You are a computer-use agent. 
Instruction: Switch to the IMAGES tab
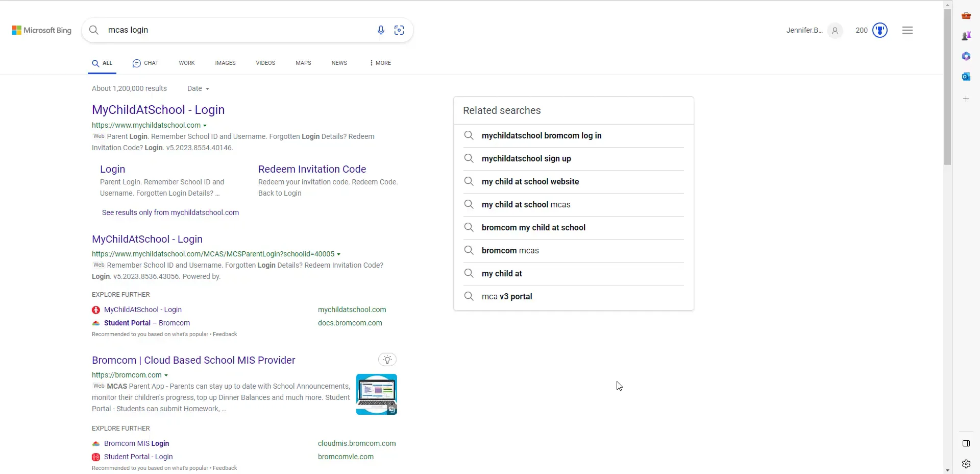pos(225,63)
